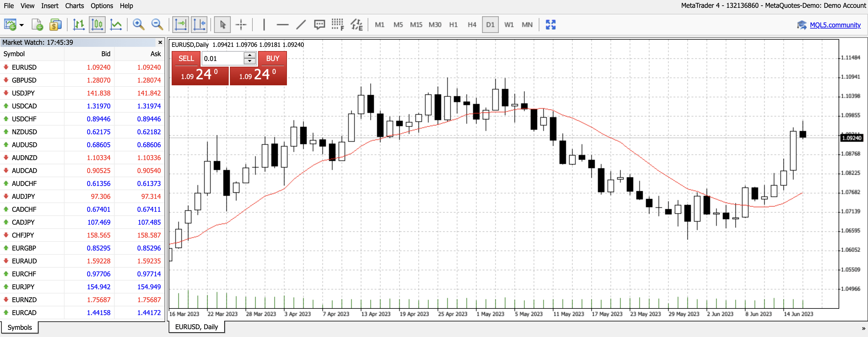Image resolution: width=868 pixels, height=337 pixels.
Task: Select CHFJPY symbol row
Action: pos(82,235)
